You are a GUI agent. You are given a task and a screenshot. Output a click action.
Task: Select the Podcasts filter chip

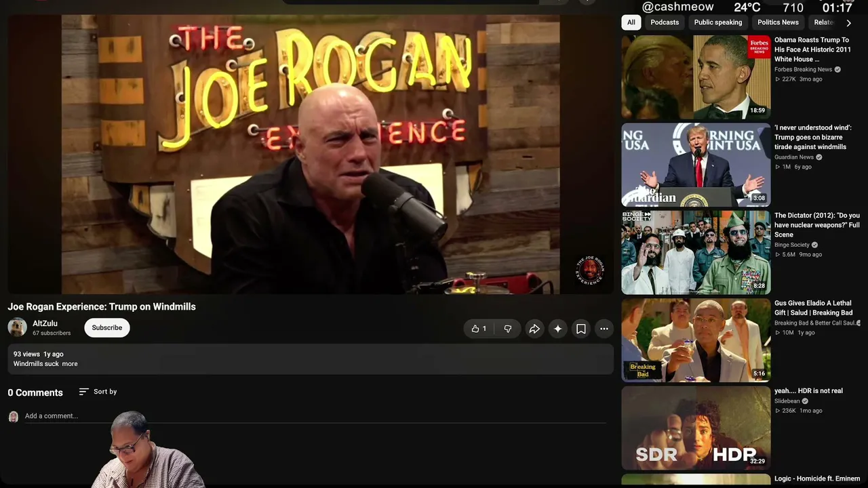665,22
